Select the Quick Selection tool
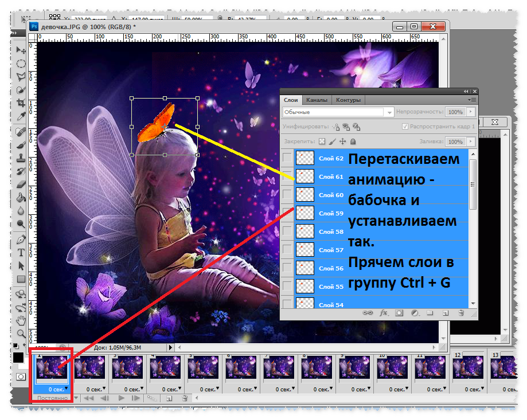Screen dimensions: 527x420 pos(21,90)
